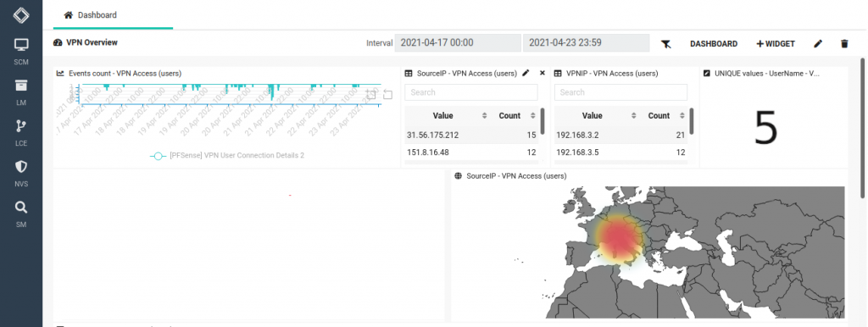Set interval end date 2021-04-23 23:59
The width and height of the screenshot is (868, 327).
pos(586,42)
